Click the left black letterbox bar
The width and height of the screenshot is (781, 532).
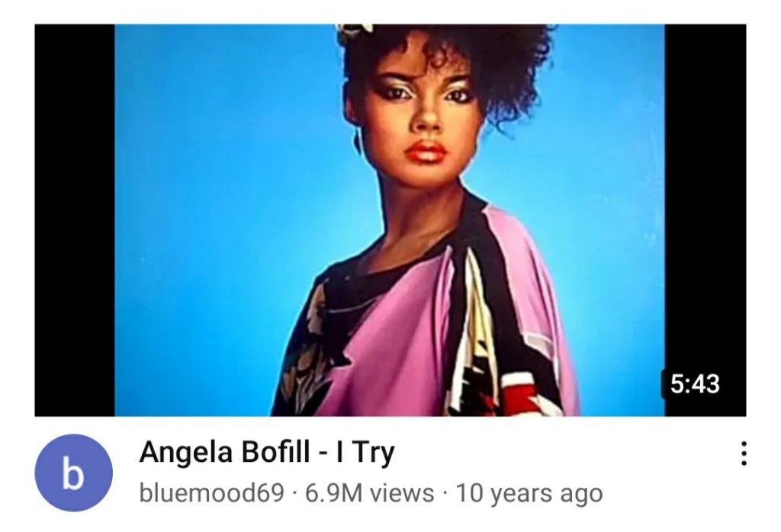click(x=75, y=220)
